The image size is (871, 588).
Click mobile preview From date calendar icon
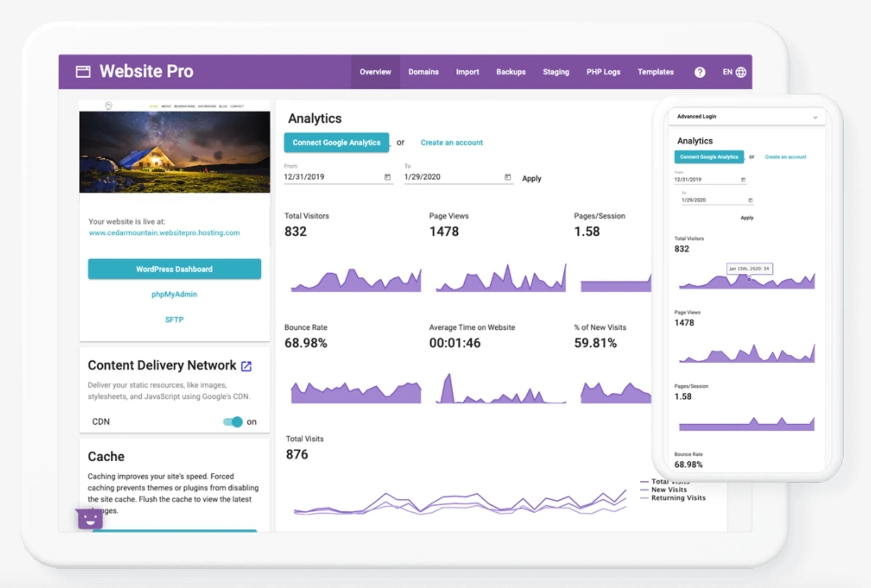point(743,180)
